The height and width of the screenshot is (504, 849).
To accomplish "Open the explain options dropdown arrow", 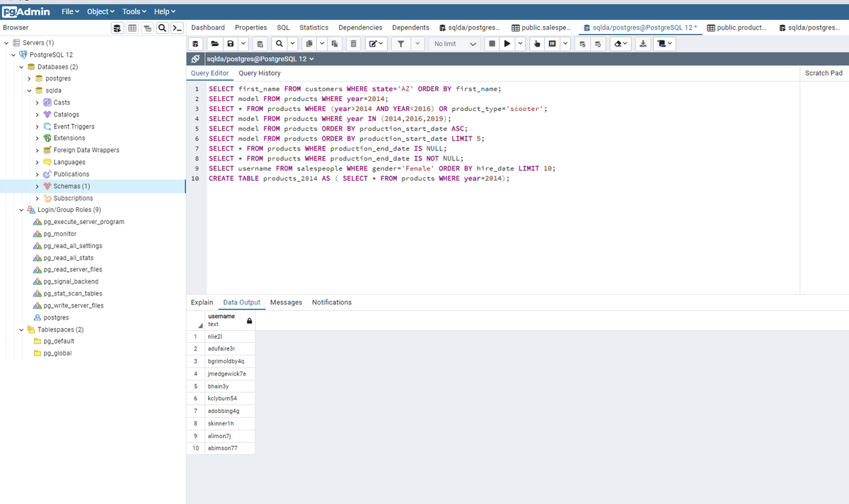I will 566,44.
